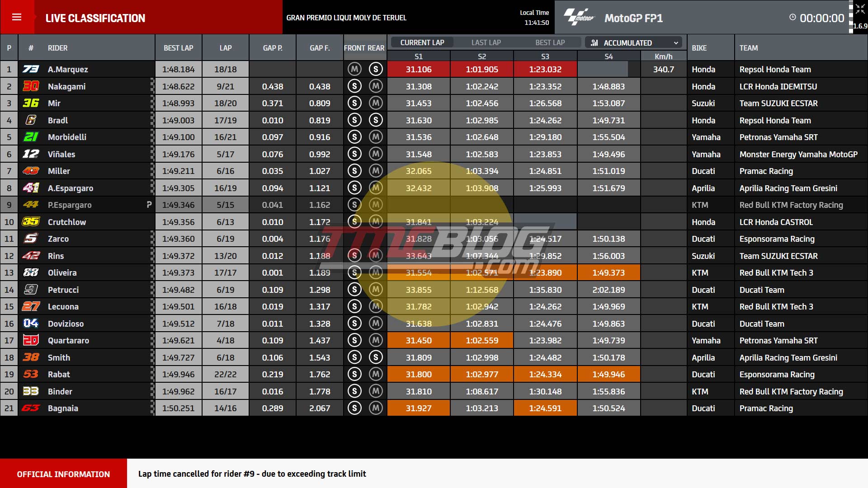
Task: Select rider name A.Marquez
Action: (x=68, y=69)
